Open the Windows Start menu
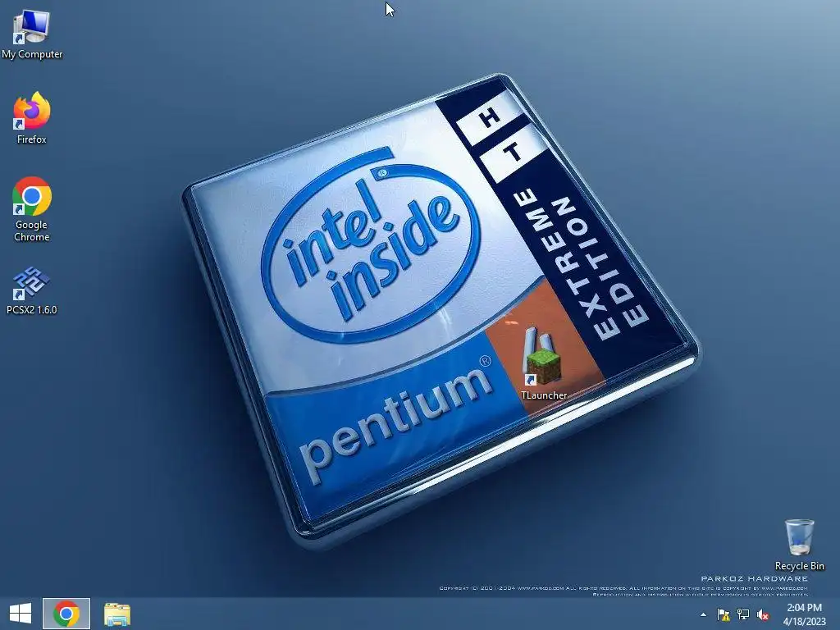The width and height of the screenshot is (840, 630). click(21, 614)
